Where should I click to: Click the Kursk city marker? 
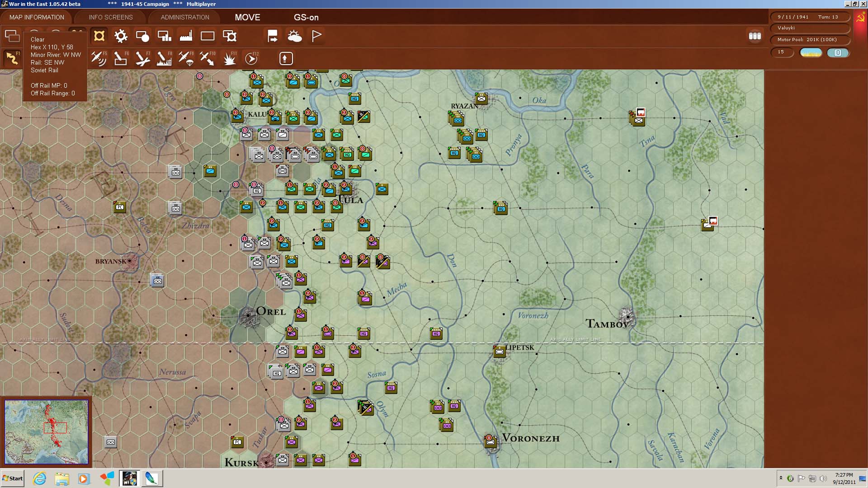tap(266, 462)
